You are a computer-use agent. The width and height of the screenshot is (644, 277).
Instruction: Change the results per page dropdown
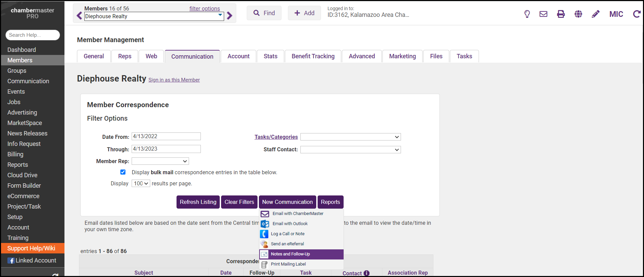(x=141, y=184)
